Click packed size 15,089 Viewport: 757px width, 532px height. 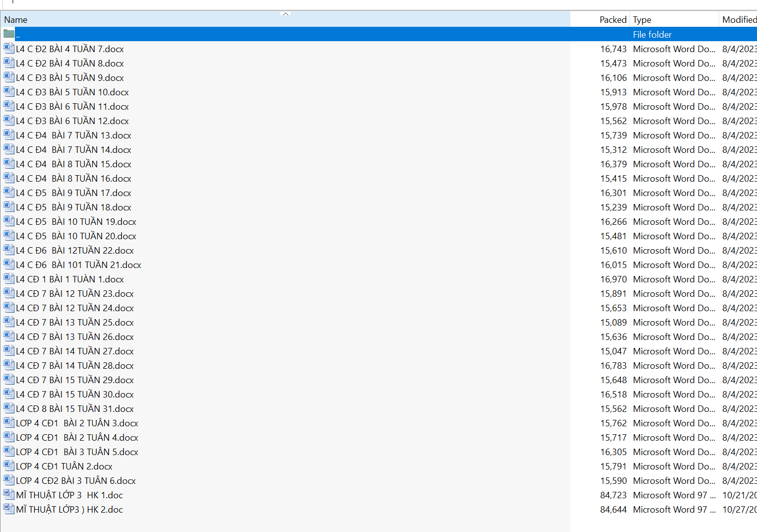point(614,323)
